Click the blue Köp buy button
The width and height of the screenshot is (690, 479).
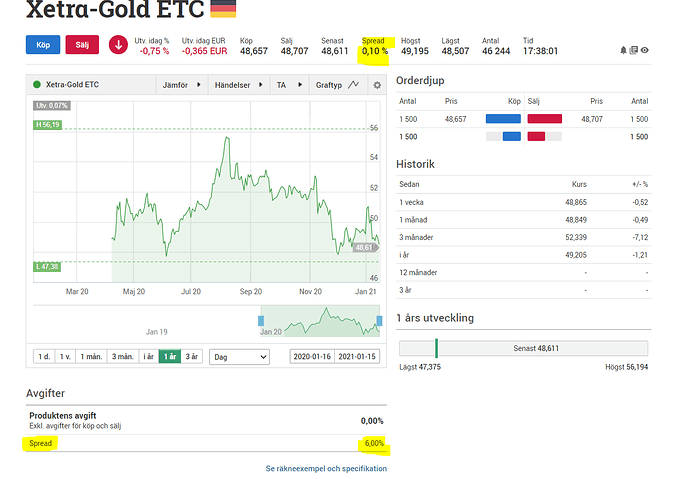(43, 45)
